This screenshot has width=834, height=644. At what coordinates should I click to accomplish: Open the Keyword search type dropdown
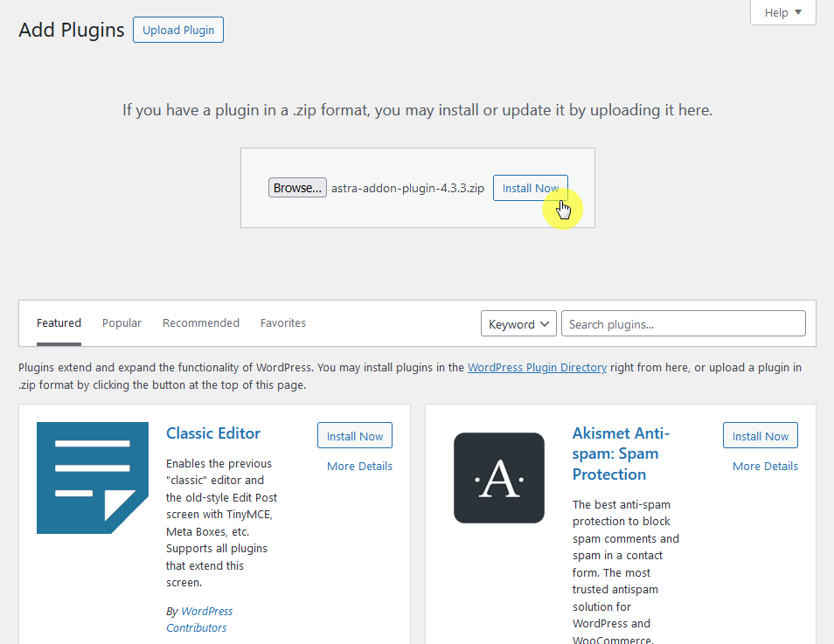(518, 323)
